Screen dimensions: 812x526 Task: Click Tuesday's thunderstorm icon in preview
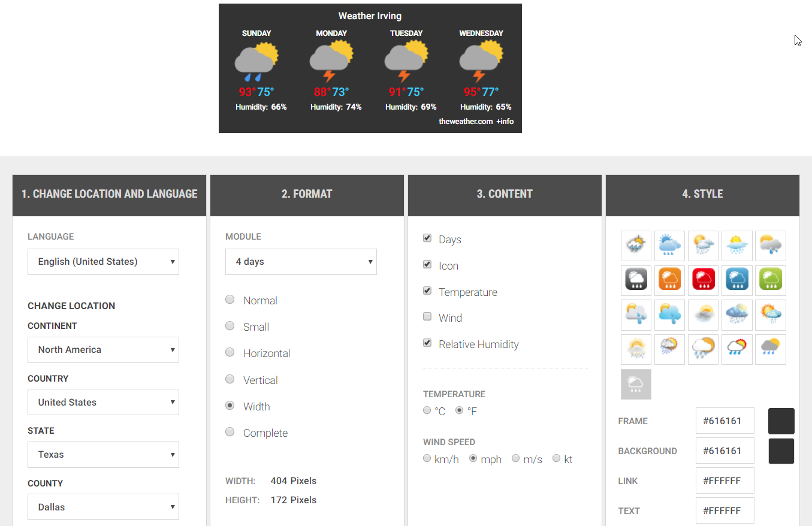tap(406, 62)
